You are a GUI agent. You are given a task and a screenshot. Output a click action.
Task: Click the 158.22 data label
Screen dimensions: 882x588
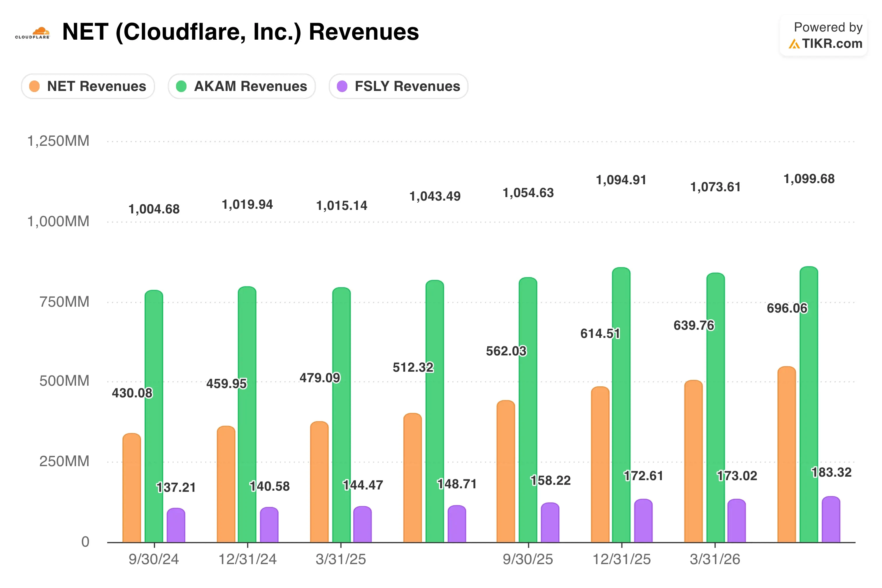coord(550,480)
